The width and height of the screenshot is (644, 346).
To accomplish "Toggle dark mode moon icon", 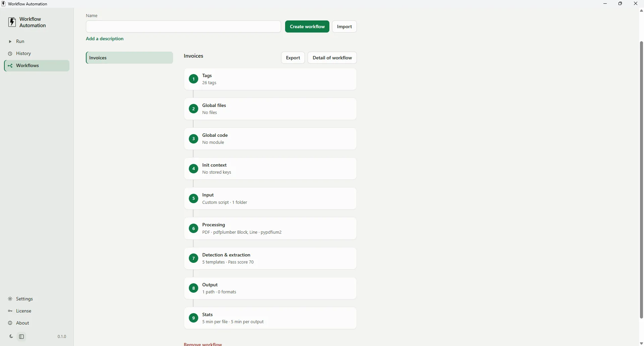I will [x=11, y=337].
